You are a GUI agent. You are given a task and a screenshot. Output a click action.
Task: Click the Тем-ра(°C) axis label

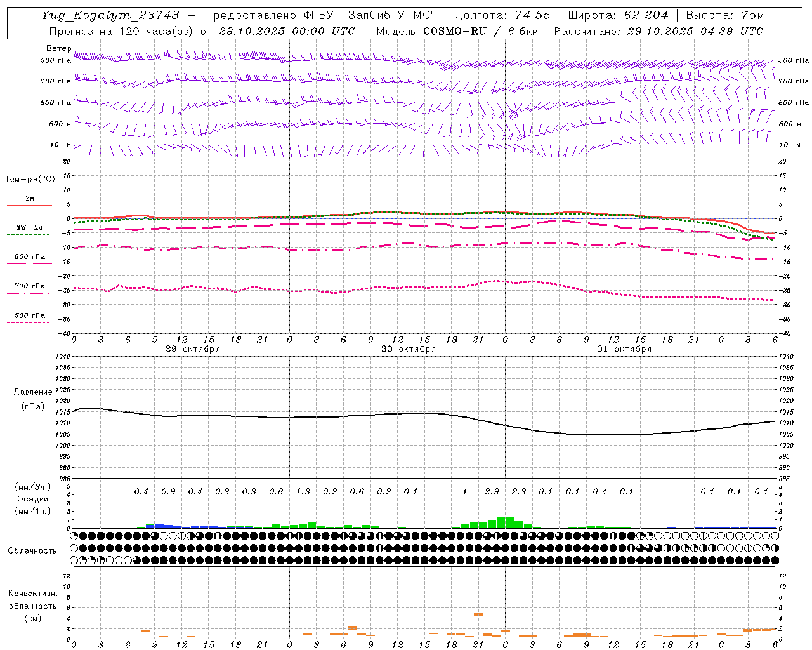coord(30,180)
